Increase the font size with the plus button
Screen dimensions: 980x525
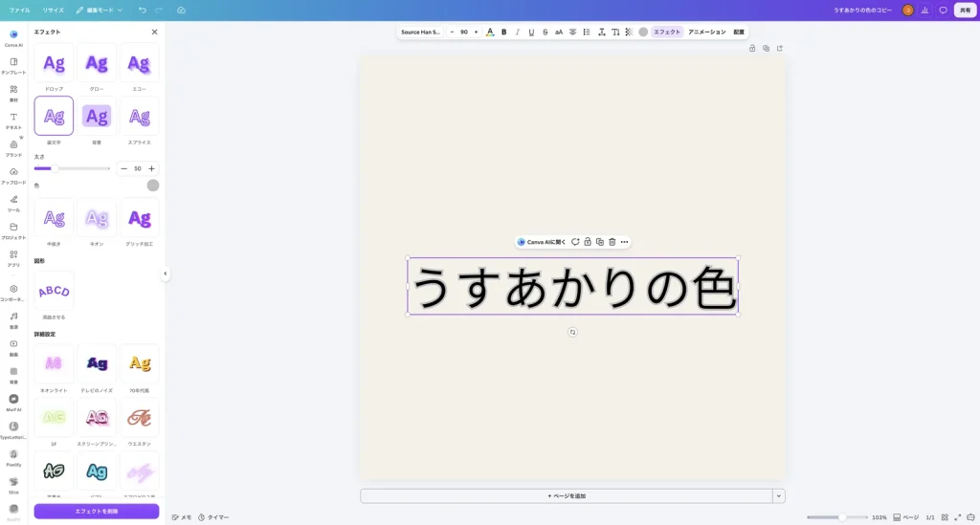477,32
